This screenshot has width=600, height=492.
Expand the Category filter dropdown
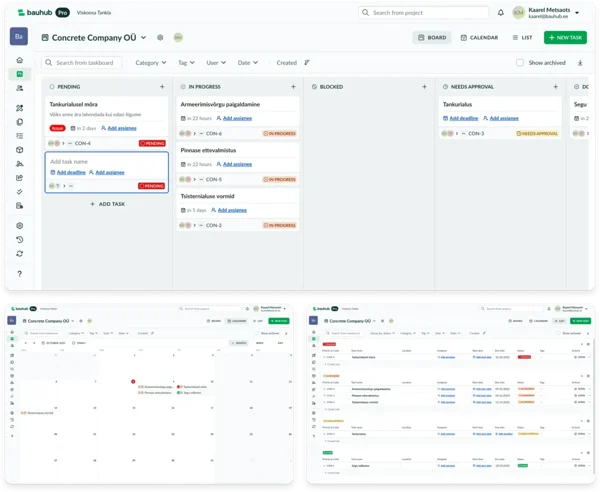pyautogui.click(x=150, y=62)
